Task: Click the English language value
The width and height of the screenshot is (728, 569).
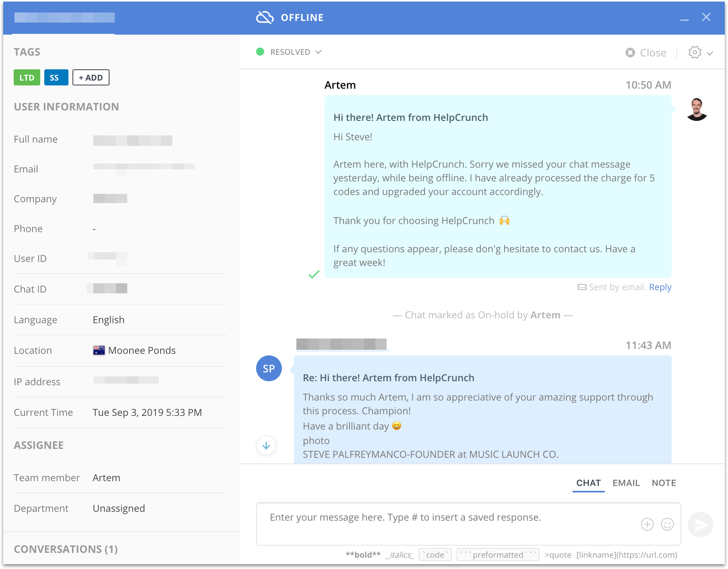Action: 109,320
